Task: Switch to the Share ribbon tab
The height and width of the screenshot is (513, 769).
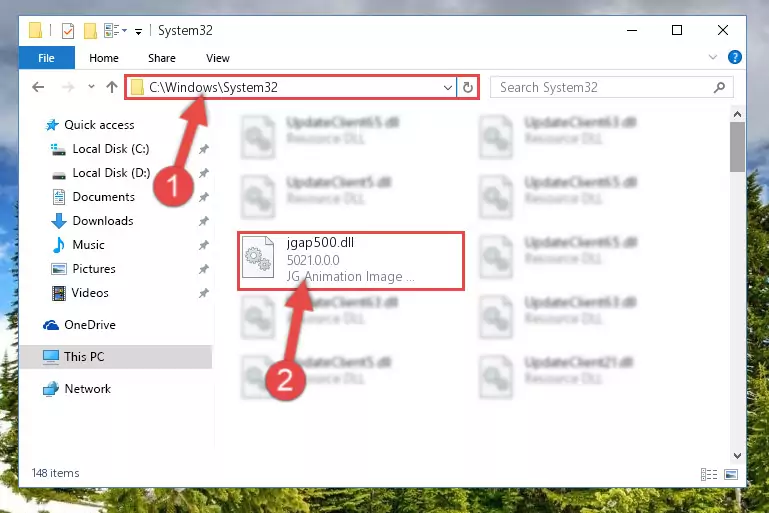Action: [162, 58]
